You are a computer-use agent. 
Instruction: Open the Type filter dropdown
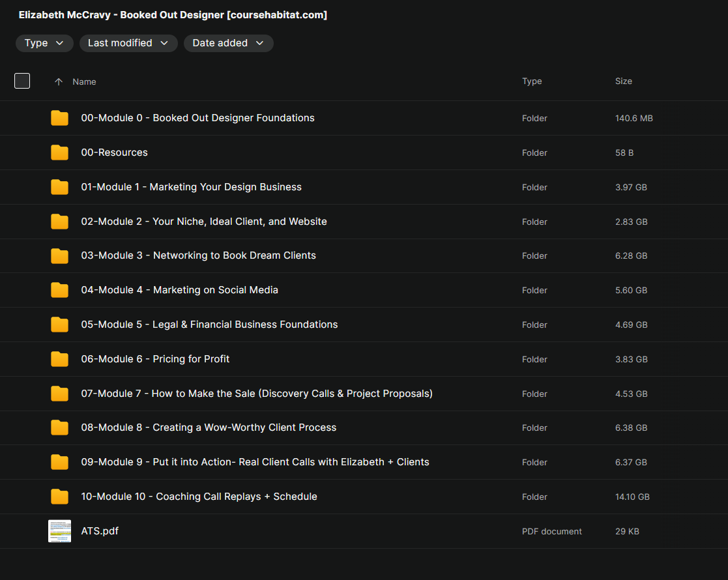pyautogui.click(x=44, y=43)
